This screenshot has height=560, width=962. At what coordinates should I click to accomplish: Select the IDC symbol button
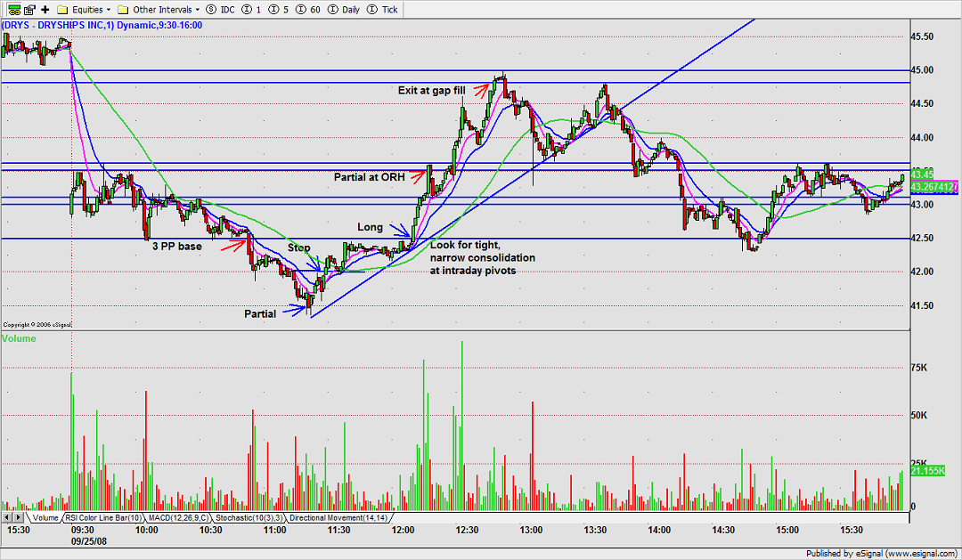point(220,9)
